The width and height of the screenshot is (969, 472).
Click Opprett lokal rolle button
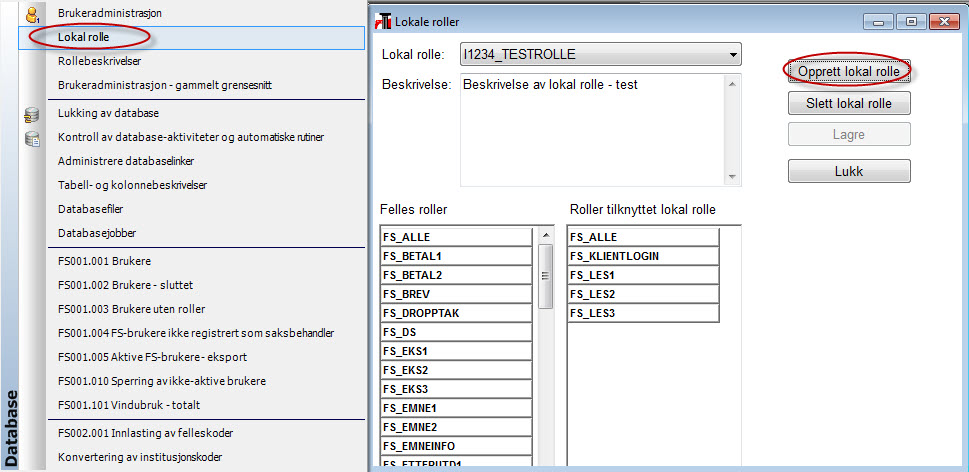(x=849, y=72)
